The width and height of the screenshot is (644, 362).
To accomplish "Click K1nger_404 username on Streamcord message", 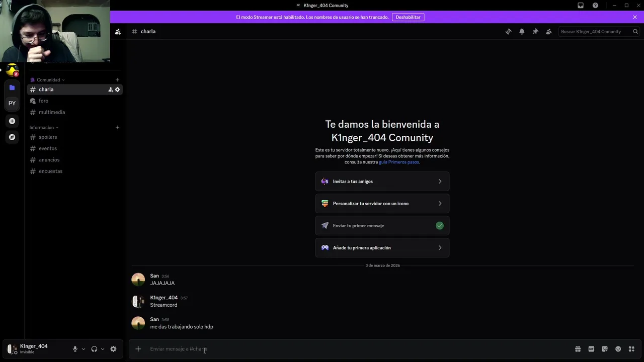I will tap(164, 298).
